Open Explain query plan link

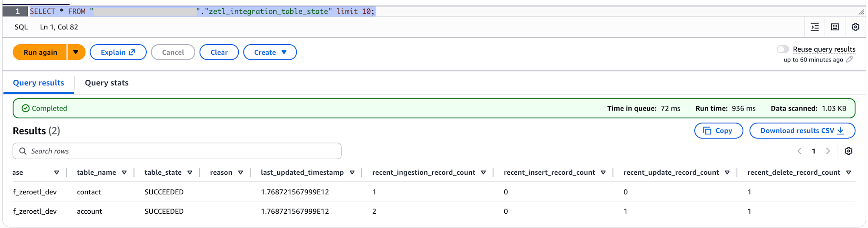click(x=118, y=52)
